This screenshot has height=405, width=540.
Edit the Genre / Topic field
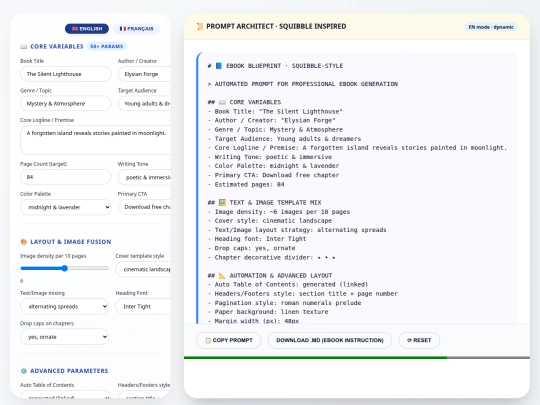(x=66, y=104)
